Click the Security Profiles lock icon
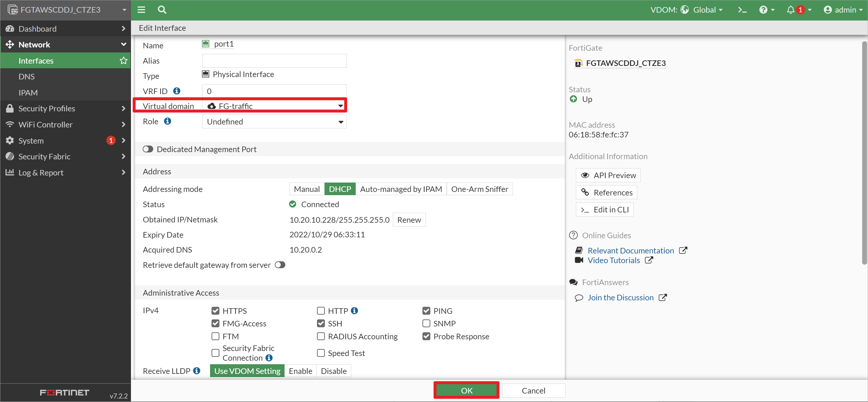 [10, 108]
